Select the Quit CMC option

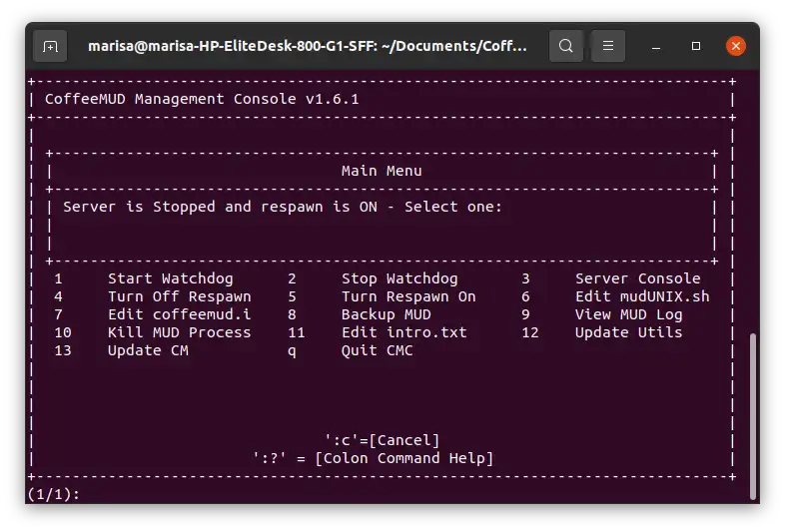(378, 350)
